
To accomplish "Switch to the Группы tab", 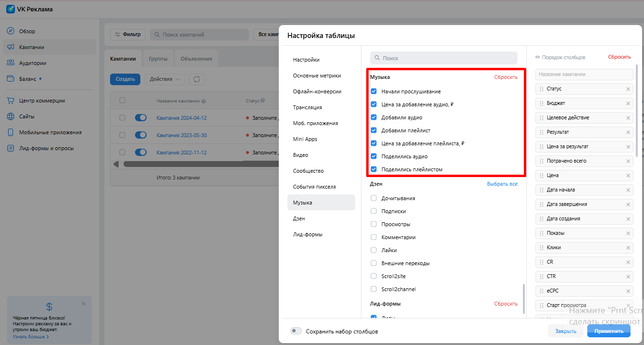I will point(158,59).
